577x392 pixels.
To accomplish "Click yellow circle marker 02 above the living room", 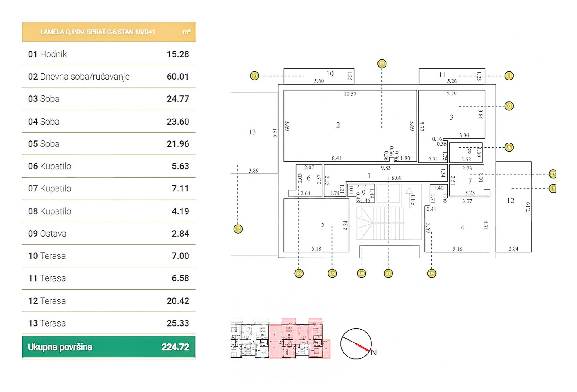I will pos(382,64).
